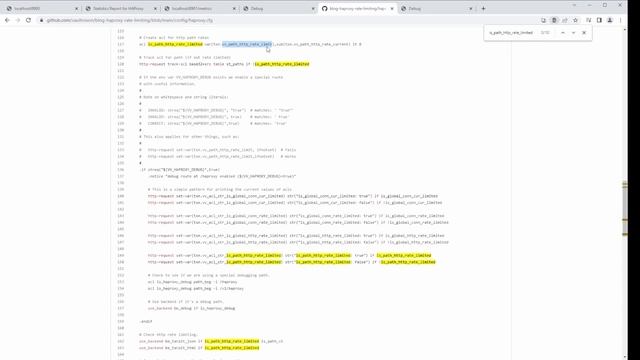Click highlighted is_path_http_rate_limited in the acl line
Viewport: 640px width, 360px height.
175,44
